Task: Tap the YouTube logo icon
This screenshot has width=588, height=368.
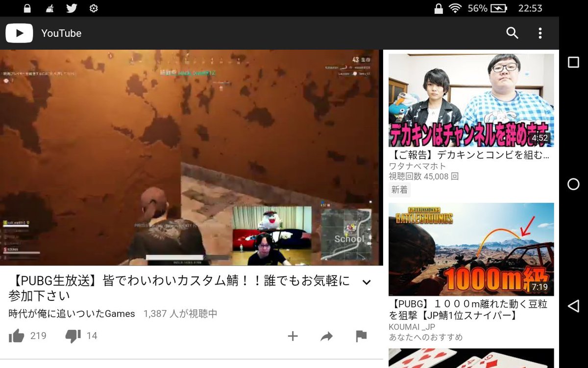Action: pyautogui.click(x=19, y=33)
